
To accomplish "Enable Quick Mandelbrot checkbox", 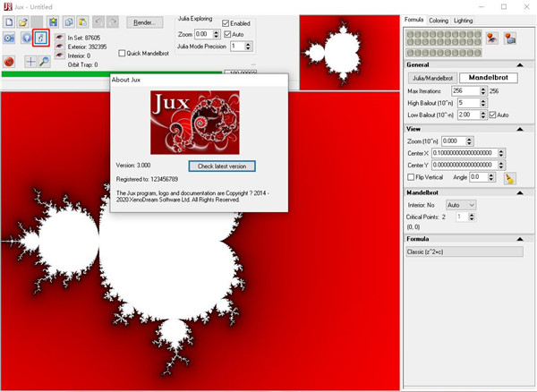I will 122,53.
